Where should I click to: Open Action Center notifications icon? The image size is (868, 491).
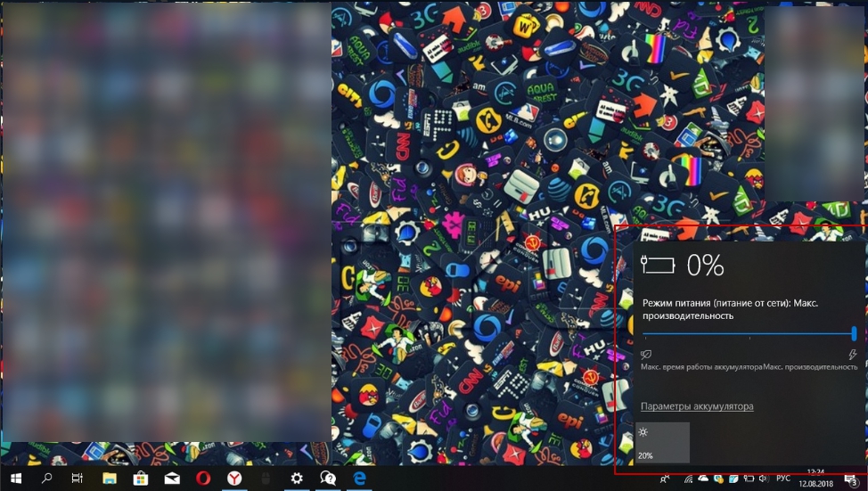click(x=853, y=479)
